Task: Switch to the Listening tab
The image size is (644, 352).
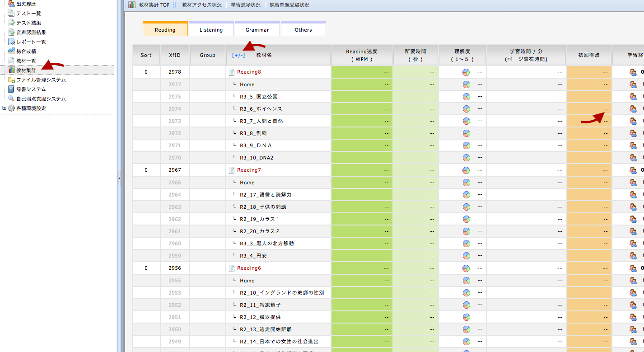Action: coord(211,30)
